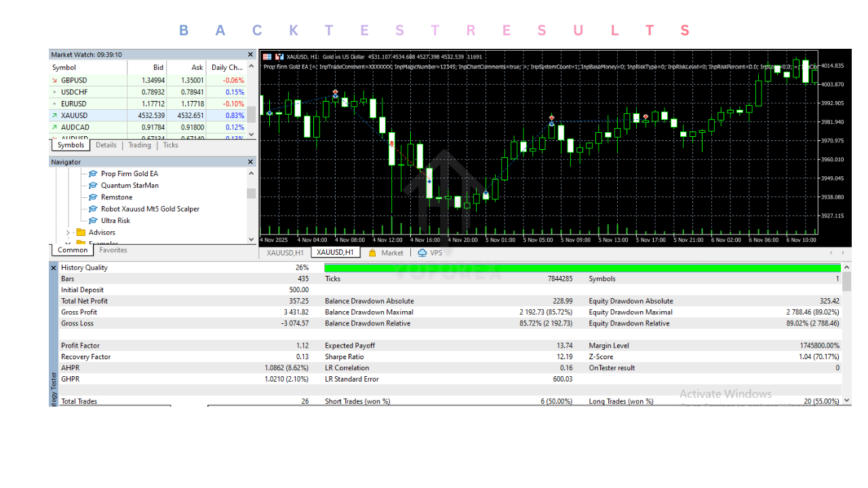Switch to the Trading tab in Market Watch
The image size is (868, 488).
[139, 145]
